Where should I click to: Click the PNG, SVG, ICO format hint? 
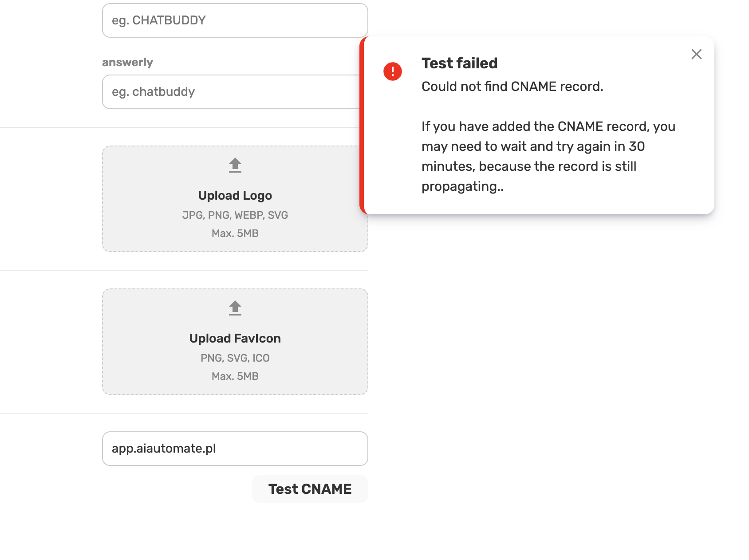235,358
